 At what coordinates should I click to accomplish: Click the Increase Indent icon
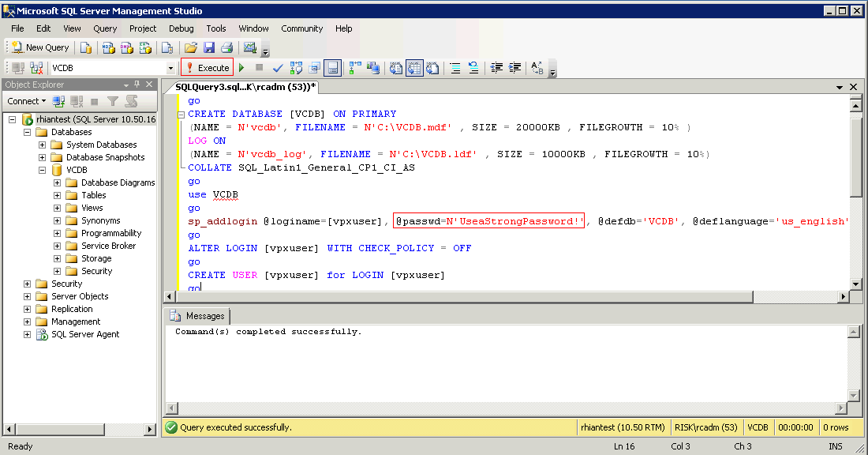(x=514, y=68)
